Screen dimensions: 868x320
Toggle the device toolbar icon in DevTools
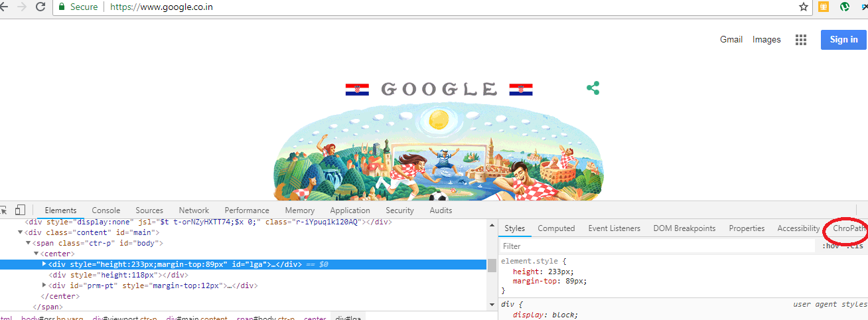20,210
